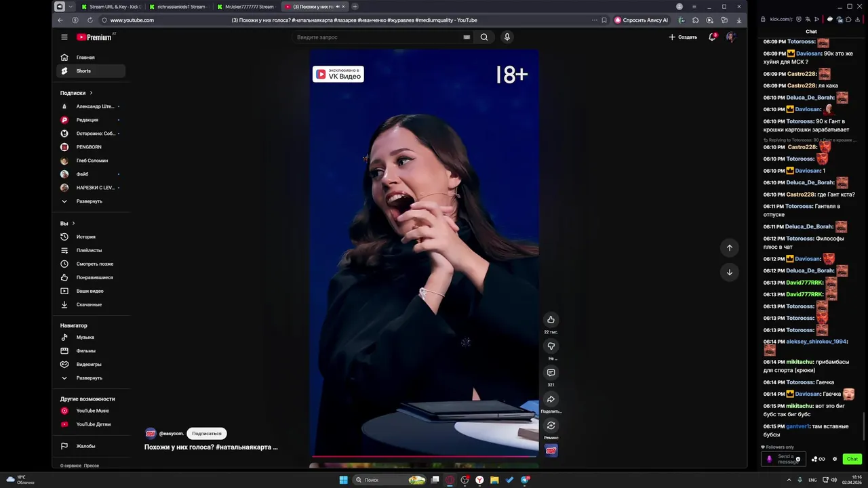Open Kick chat settings gear

tap(835, 459)
